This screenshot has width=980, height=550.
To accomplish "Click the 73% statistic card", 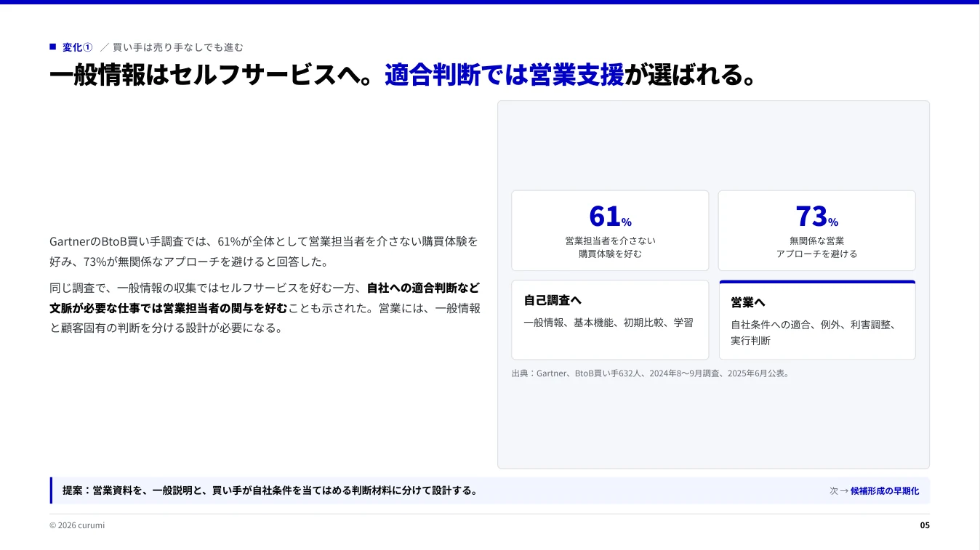I will point(816,230).
